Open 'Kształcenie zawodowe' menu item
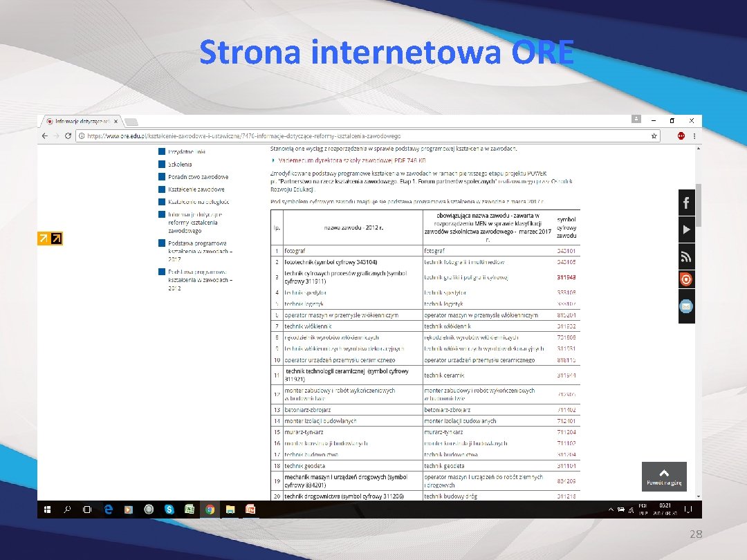Image resolution: width=747 pixels, height=560 pixels. [x=196, y=189]
